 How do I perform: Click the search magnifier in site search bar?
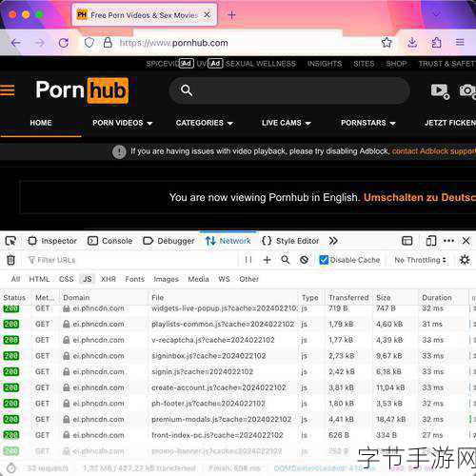point(187,90)
